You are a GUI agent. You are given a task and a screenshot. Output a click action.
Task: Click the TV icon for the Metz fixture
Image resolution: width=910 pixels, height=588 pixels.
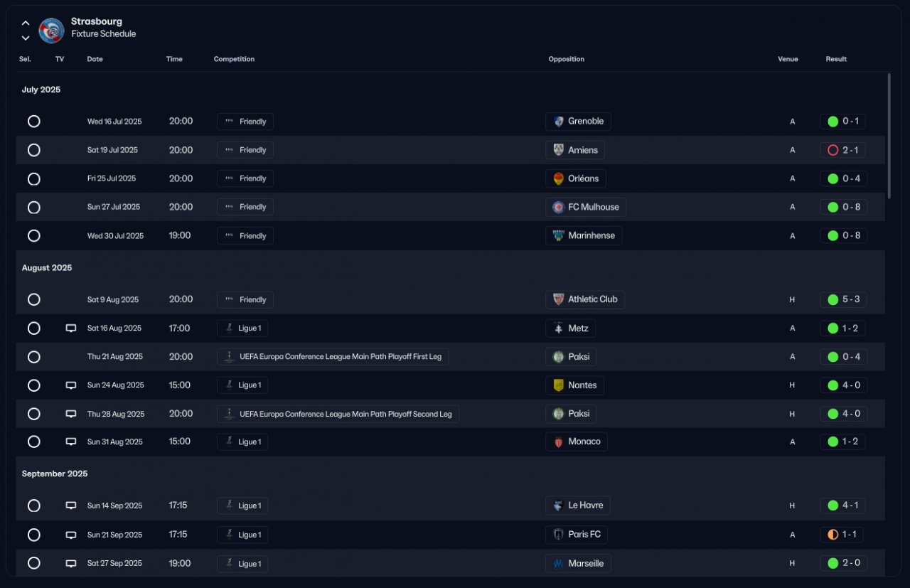tap(71, 328)
